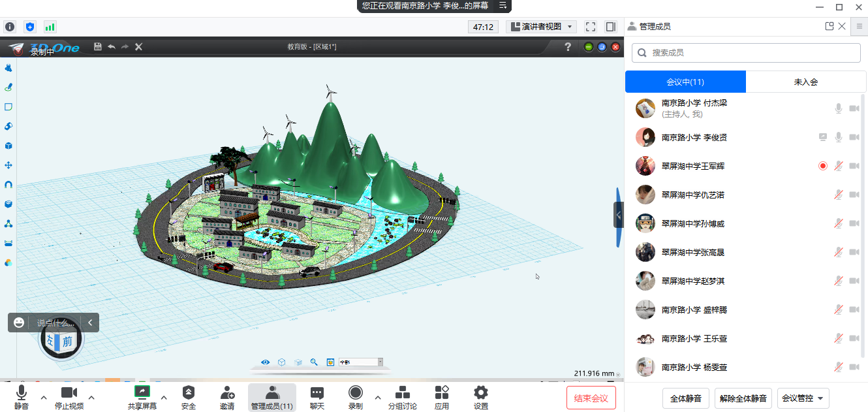Select the magnet snap tool
Image resolution: width=868 pixels, height=412 pixels.
tap(8, 185)
